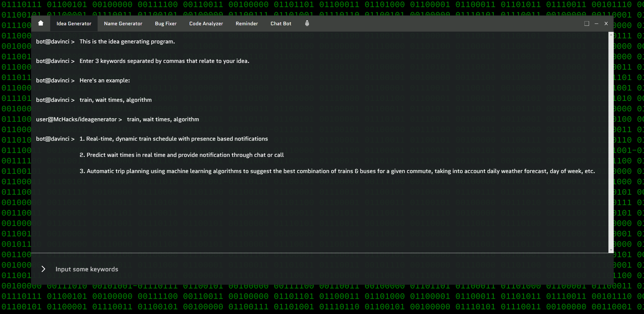Open the Bug Fixer tab
644x314 pixels.
pos(166,23)
